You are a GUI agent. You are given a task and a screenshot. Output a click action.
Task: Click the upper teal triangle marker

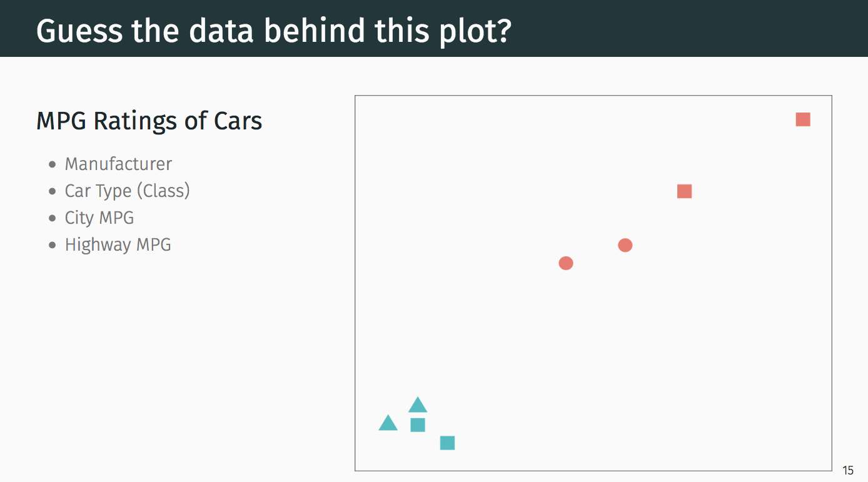418,405
